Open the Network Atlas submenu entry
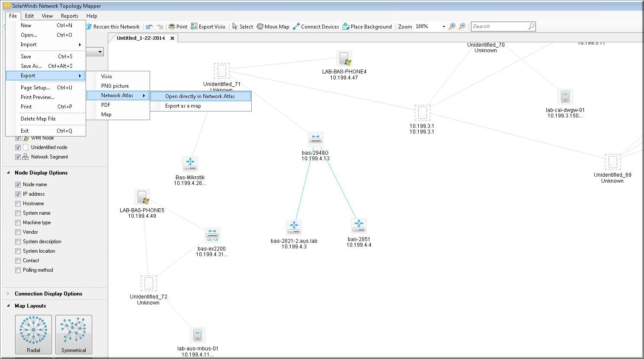The width and height of the screenshot is (644, 359). (x=118, y=95)
